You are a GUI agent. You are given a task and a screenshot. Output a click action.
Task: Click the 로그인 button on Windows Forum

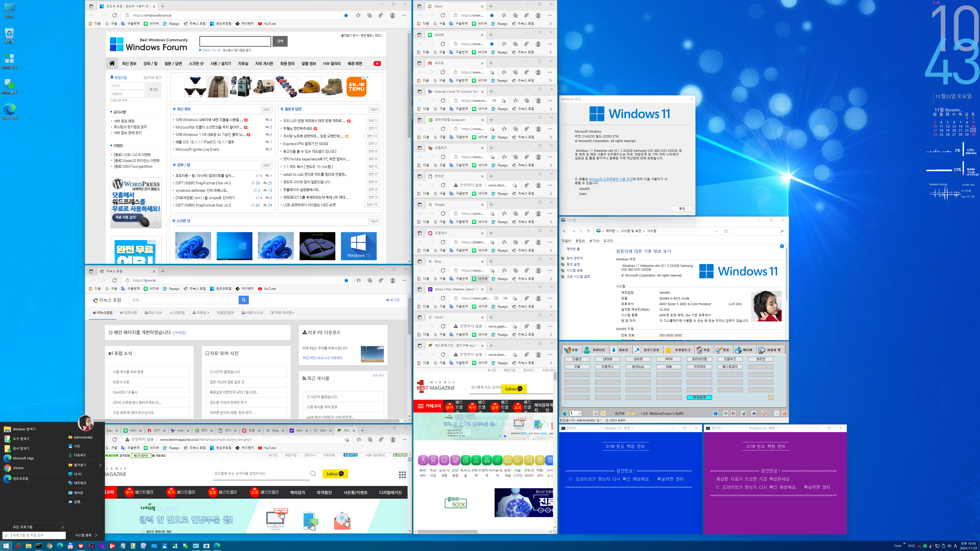[154, 89]
